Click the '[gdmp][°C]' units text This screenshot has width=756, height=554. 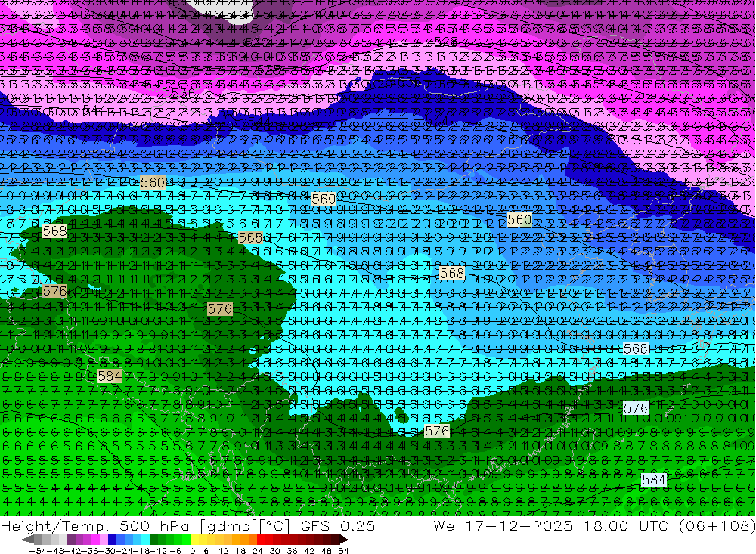(x=245, y=527)
